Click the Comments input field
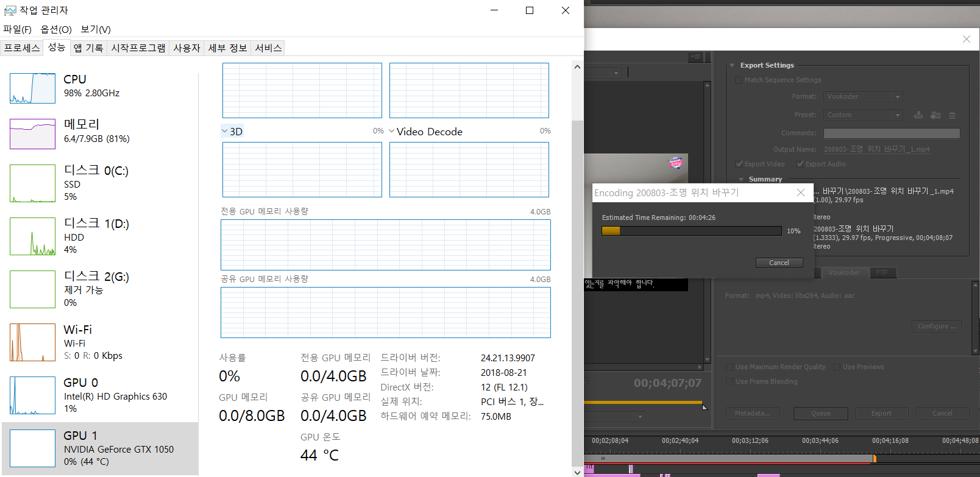Screen dimensions: 980x477 point(891,133)
